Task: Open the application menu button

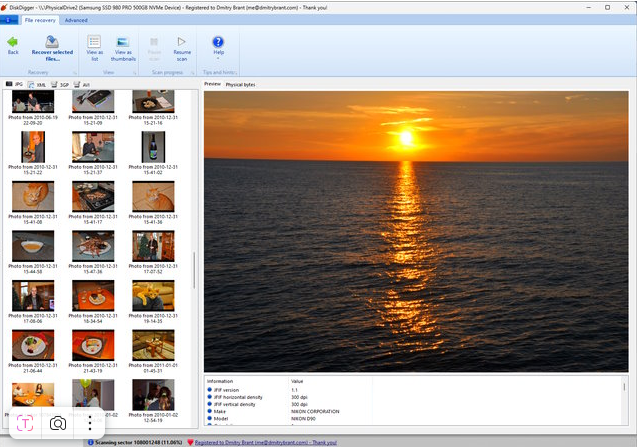Action: click(x=10, y=20)
